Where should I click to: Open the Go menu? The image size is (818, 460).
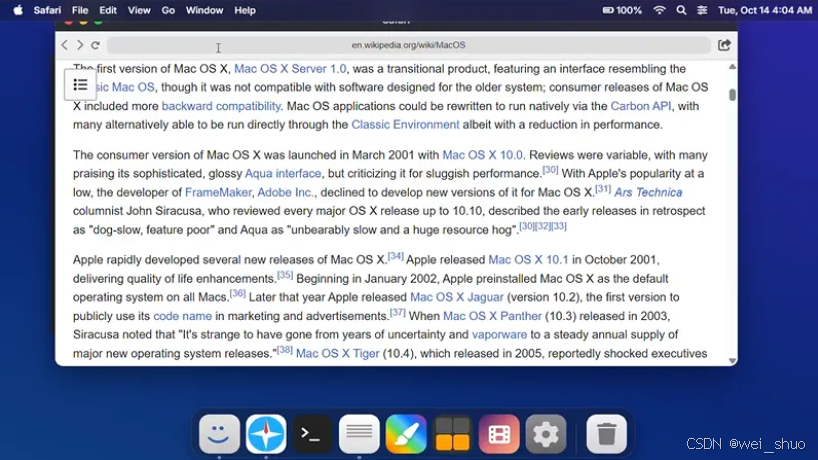(168, 10)
